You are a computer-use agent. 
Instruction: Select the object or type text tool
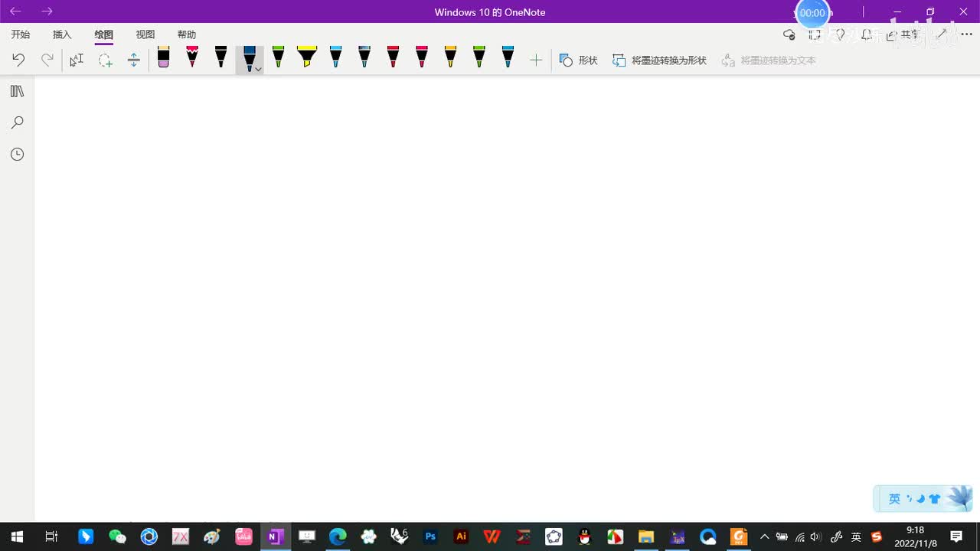(77, 60)
